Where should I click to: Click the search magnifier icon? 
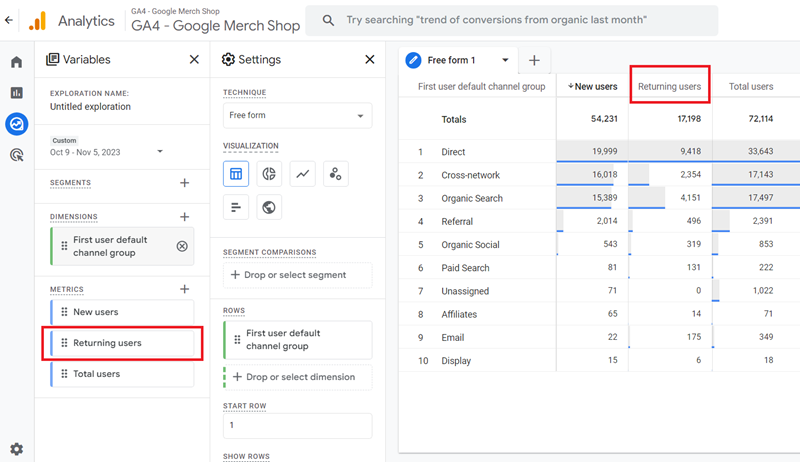point(329,20)
